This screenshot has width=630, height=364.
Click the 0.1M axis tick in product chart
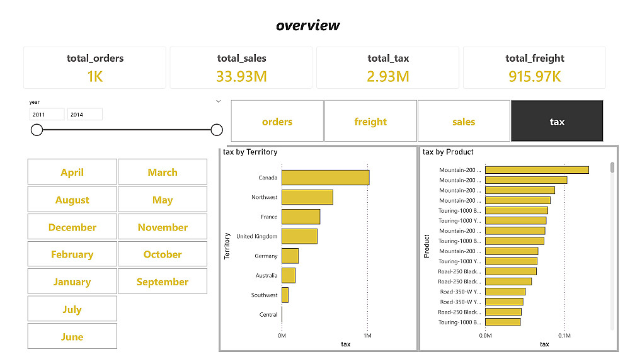click(564, 336)
